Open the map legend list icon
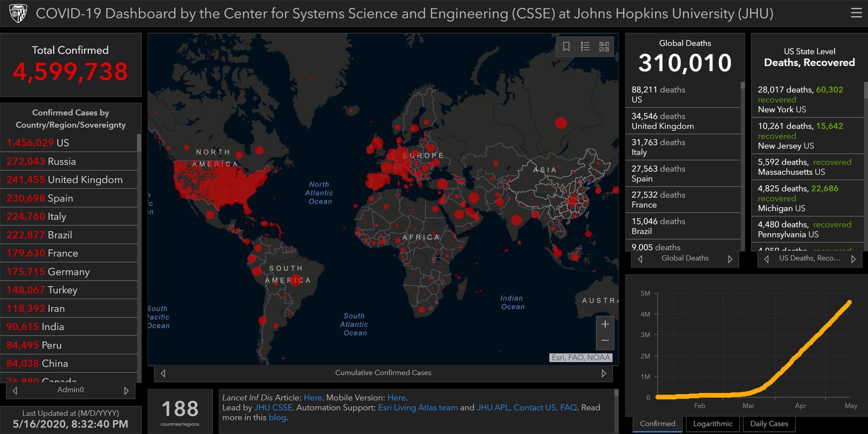Viewport: 868px width, 434px height. click(585, 47)
